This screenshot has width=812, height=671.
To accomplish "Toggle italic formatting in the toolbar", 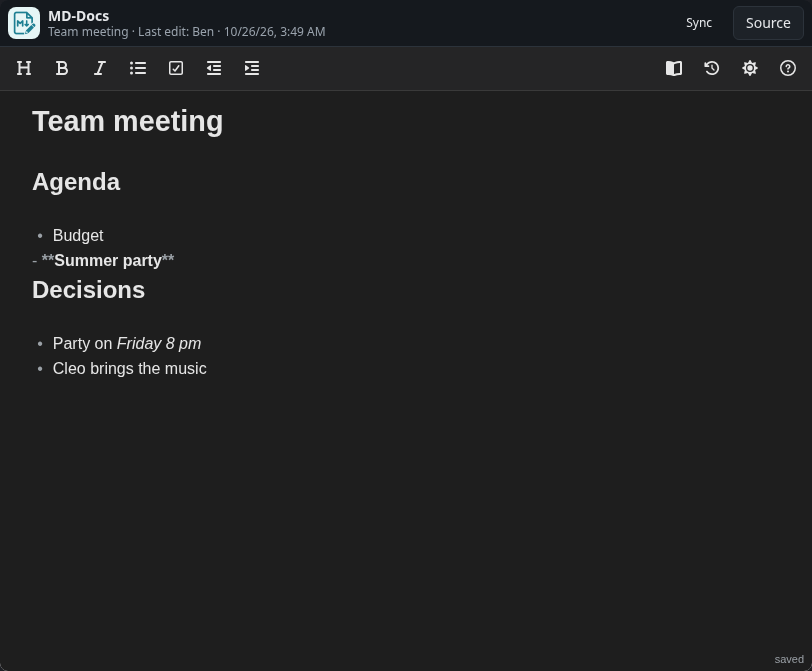I will click(x=100, y=68).
